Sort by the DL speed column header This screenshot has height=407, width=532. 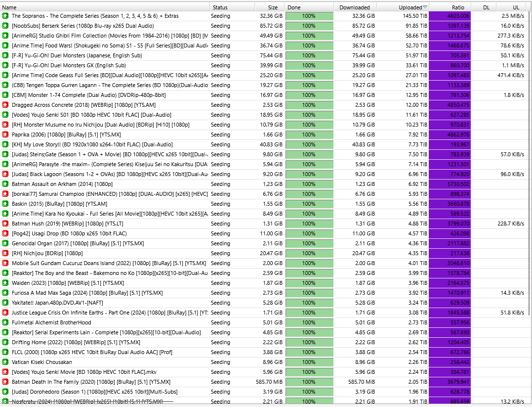pyautogui.click(x=484, y=7)
